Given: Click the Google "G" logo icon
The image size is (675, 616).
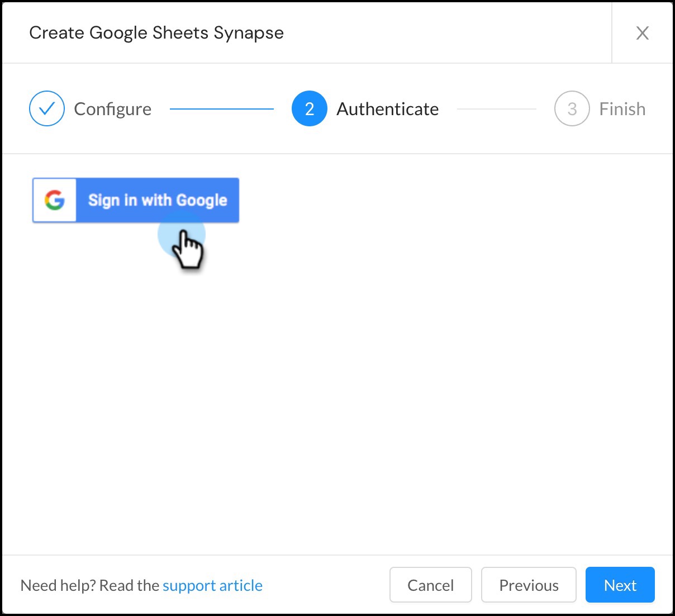Looking at the screenshot, I should click(x=55, y=200).
